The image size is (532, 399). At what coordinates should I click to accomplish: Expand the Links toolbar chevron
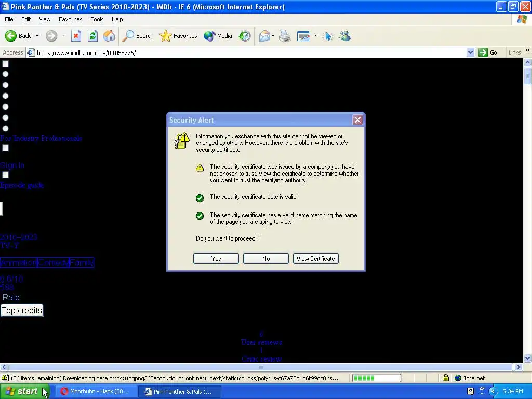528,50
